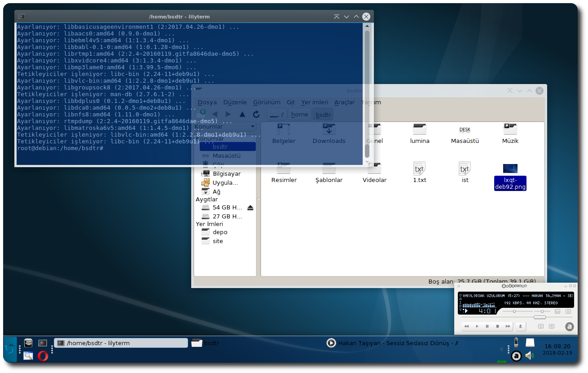The height and width of the screenshot is (373, 588).
Task: Launch file manager from panel quick-launch
Action: (x=29, y=343)
